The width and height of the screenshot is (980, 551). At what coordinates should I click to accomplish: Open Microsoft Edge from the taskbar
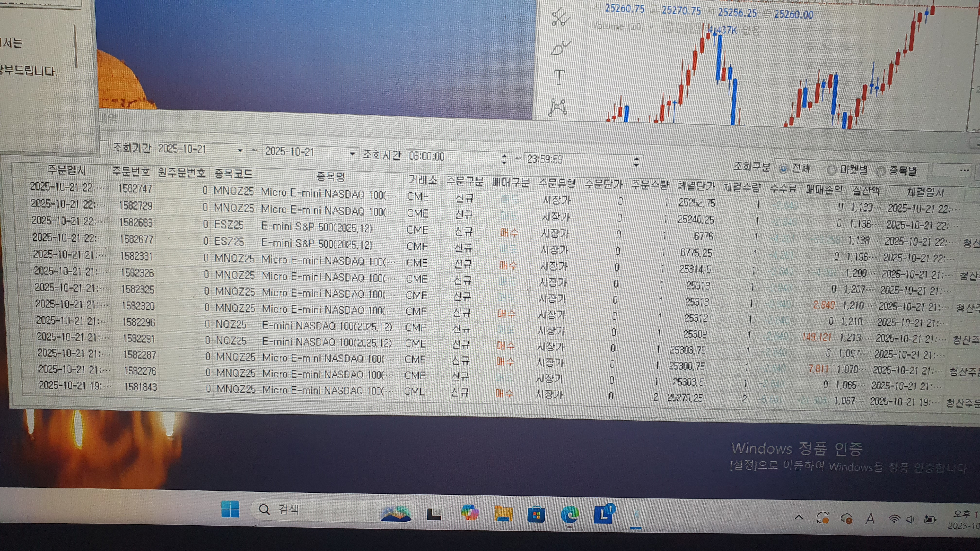[x=569, y=515]
